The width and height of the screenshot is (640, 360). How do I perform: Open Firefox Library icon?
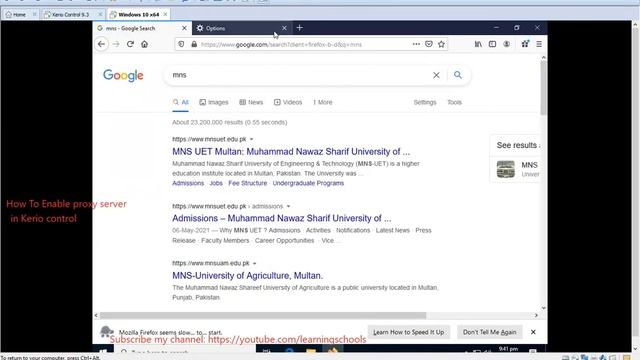coord(478,44)
